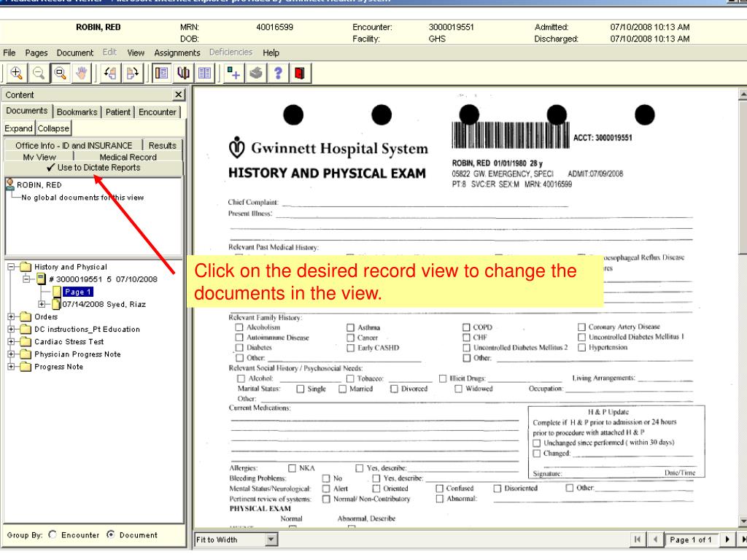747x560 pixels.
Task: Open the Fit to Width zoom dropdown
Action: tap(271, 540)
